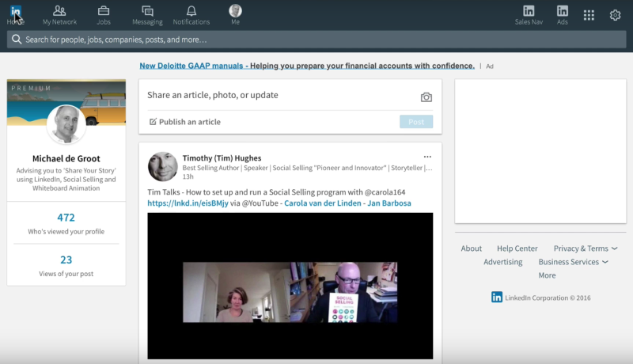The width and height of the screenshot is (633, 364).
Task: Open Jan Barbosa mention
Action: (x=389, y=203)
